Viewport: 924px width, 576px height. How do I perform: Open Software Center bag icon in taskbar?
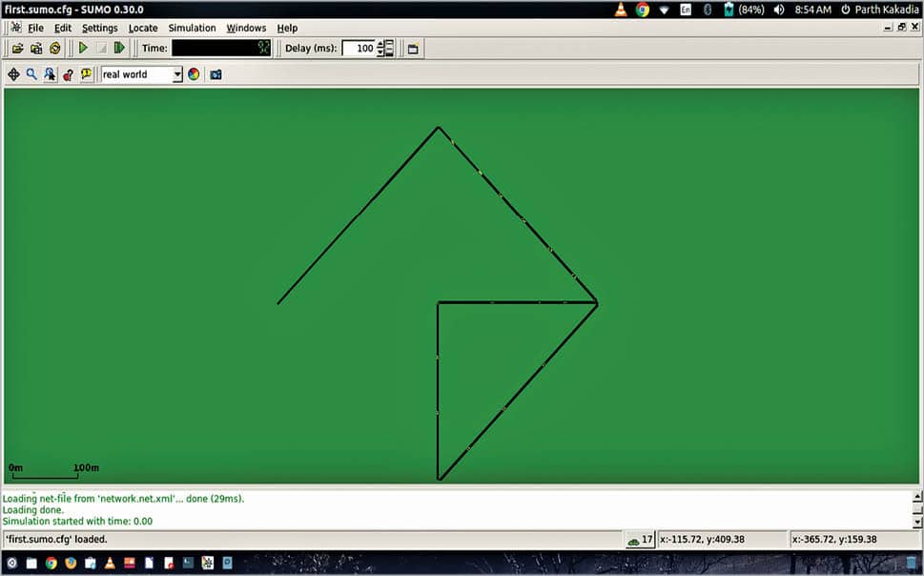[91, 563]
